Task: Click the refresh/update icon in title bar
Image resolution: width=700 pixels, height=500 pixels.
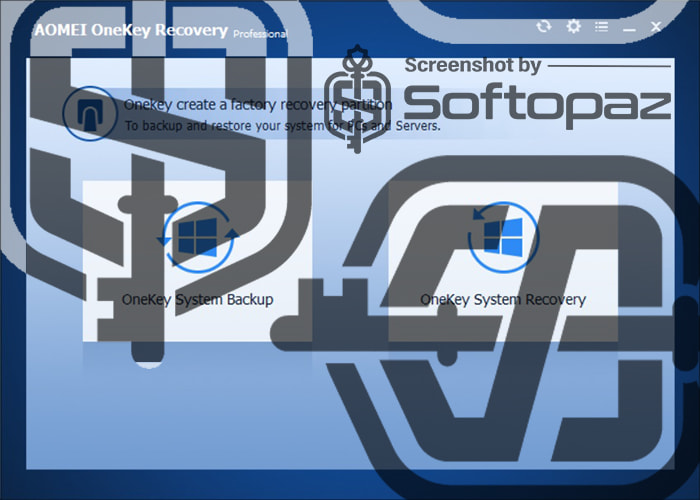Action: pos(543,26)
